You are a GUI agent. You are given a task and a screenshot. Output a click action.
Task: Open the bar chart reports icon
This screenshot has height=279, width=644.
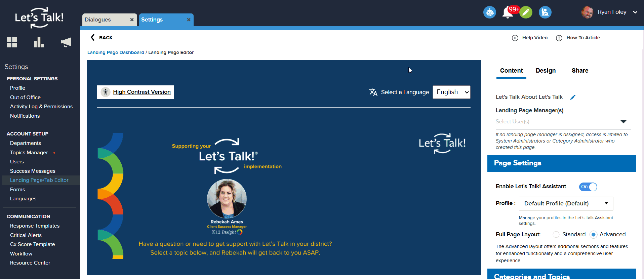pyautogui.click(x=39, y=42)
